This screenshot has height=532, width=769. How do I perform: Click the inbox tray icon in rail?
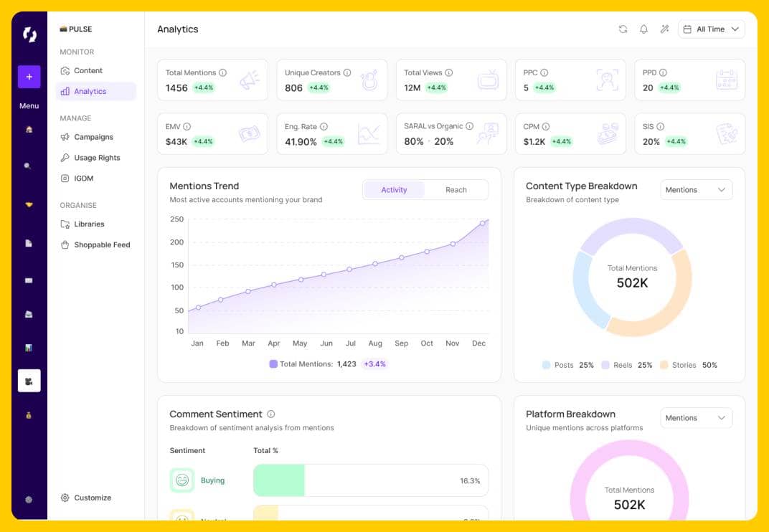pos(29,314)
